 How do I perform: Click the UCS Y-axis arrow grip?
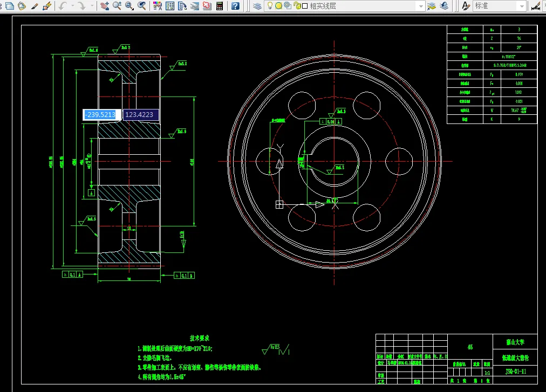coord(279,163)
